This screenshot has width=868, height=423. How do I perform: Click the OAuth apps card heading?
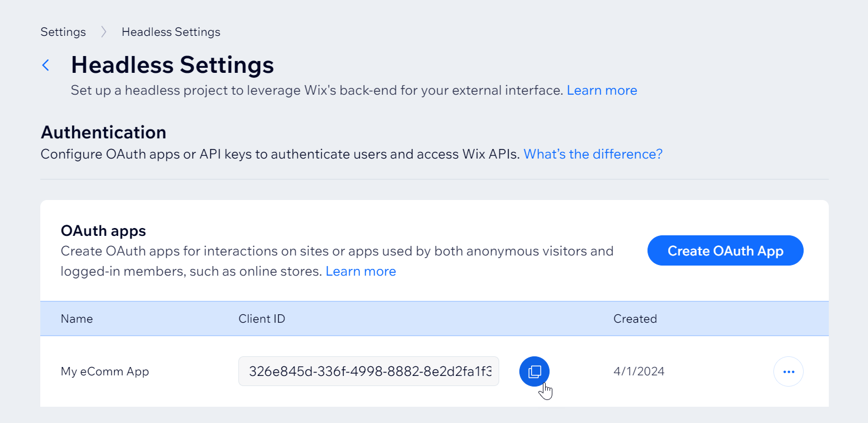pyautogui.click(x=104, y=230)
